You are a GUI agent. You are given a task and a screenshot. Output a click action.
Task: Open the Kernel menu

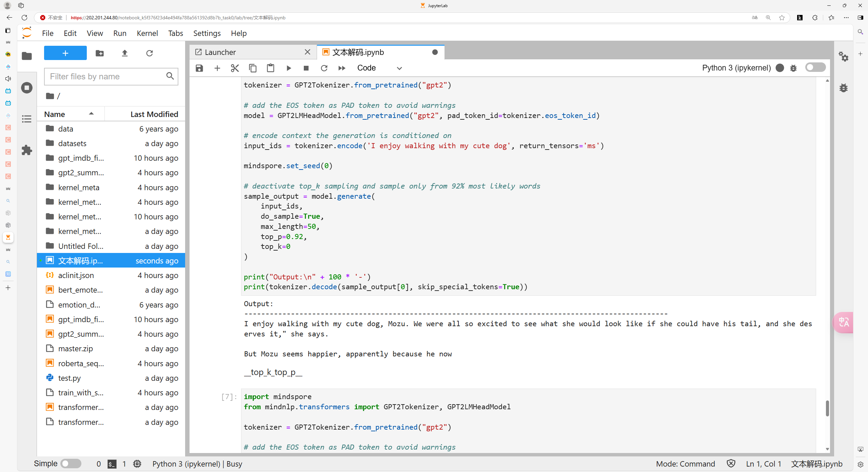(147, 33)
